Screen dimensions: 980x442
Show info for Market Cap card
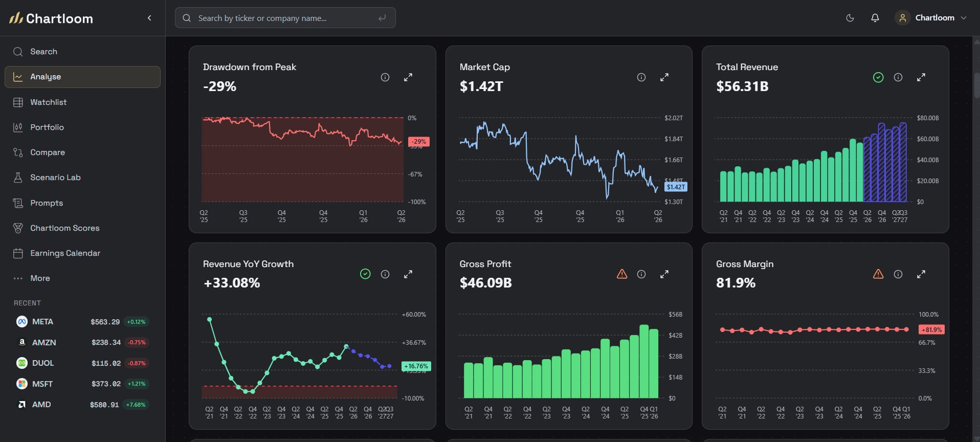pos(641,77)
